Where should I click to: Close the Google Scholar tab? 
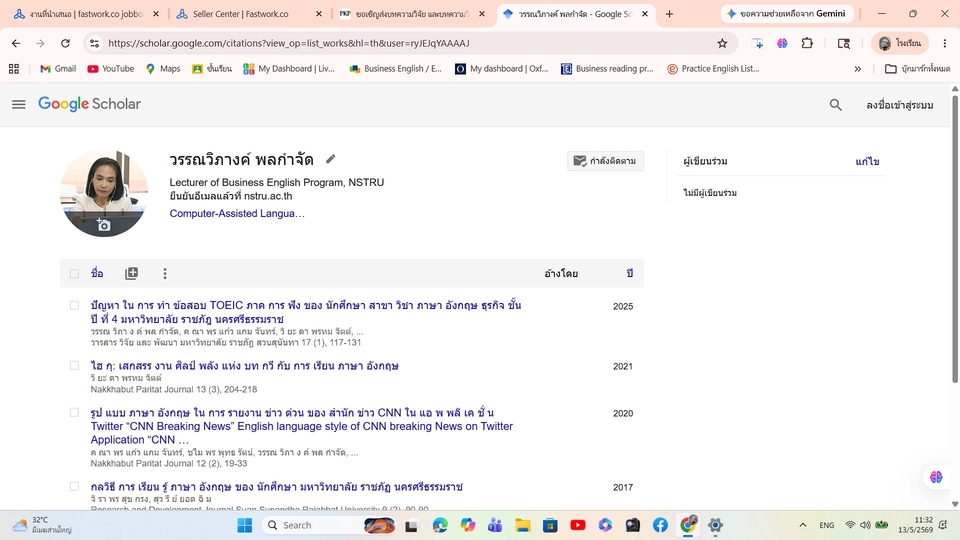tap(645, 13)
